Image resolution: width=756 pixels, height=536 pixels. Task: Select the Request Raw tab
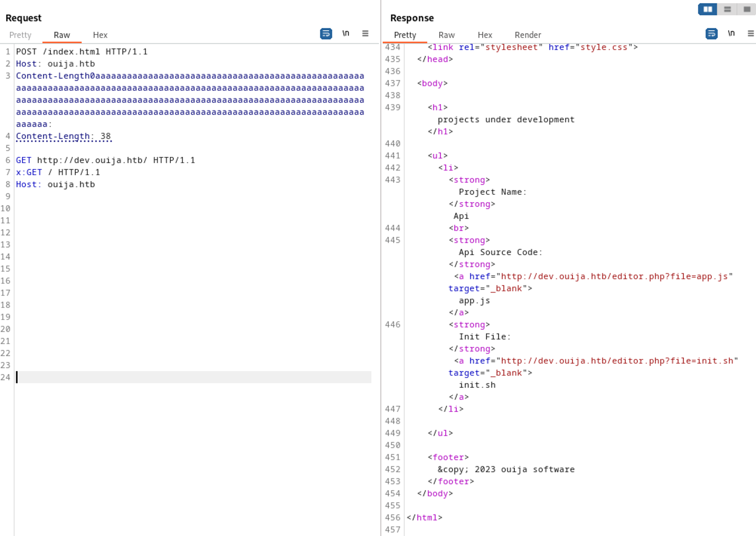62,35
